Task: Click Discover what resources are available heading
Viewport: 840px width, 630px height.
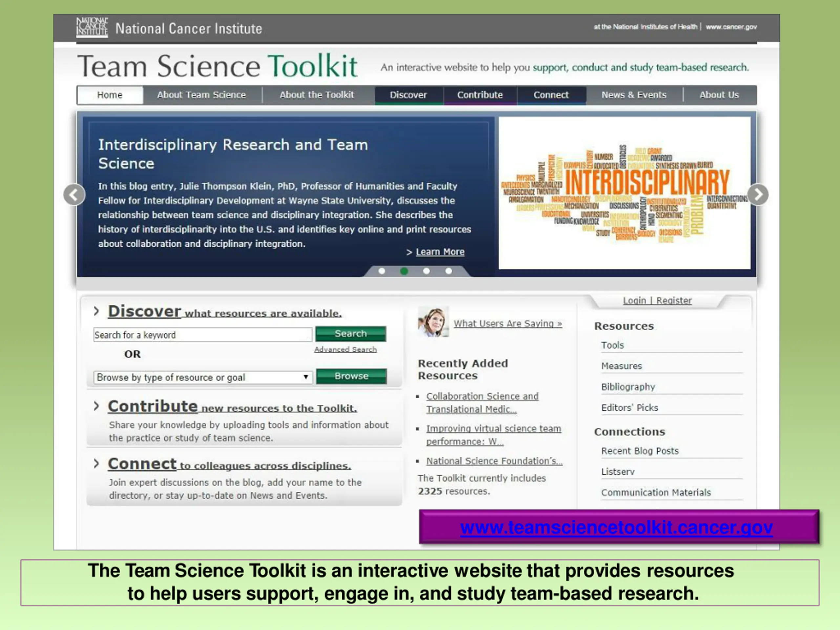Action: tap(225, 311)
